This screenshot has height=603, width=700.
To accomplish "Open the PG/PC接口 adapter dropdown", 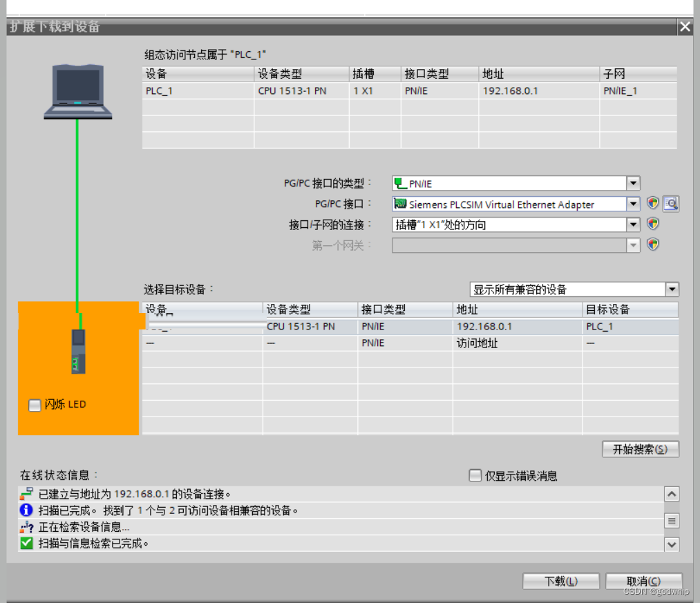I will coord(633,203).
